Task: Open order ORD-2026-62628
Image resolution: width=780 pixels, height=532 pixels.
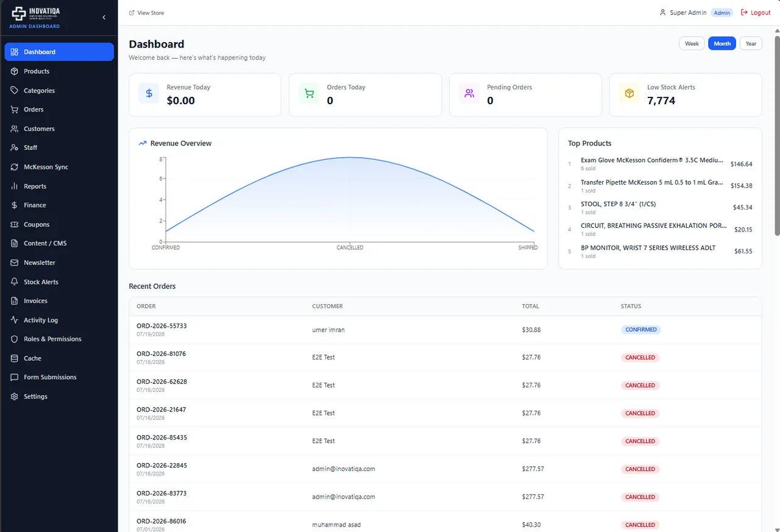Action: 161,381
